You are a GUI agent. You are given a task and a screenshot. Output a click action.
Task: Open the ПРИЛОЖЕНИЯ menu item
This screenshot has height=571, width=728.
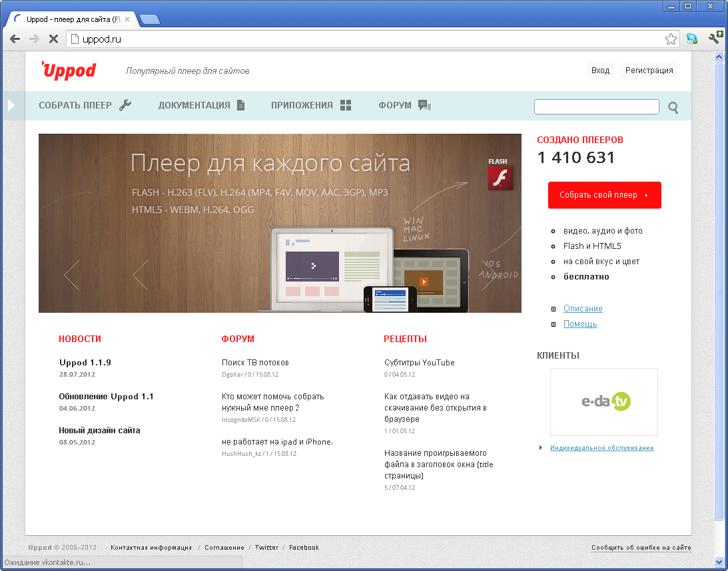(x=311, y=105)
